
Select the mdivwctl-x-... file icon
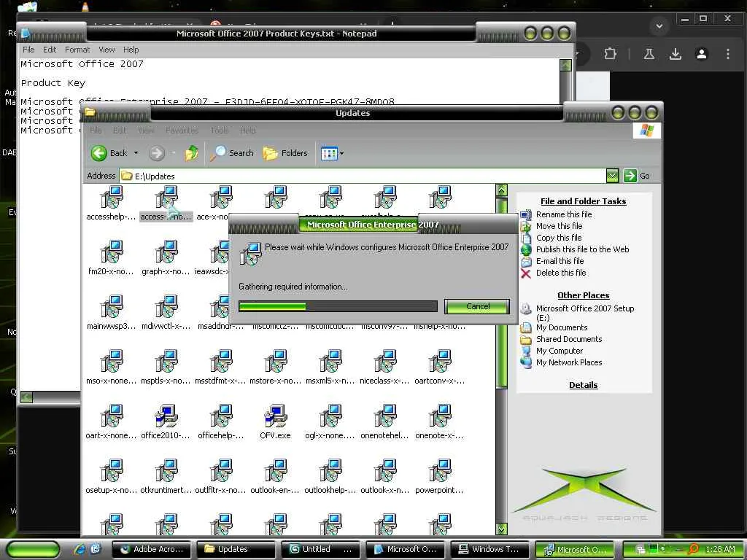166,306
